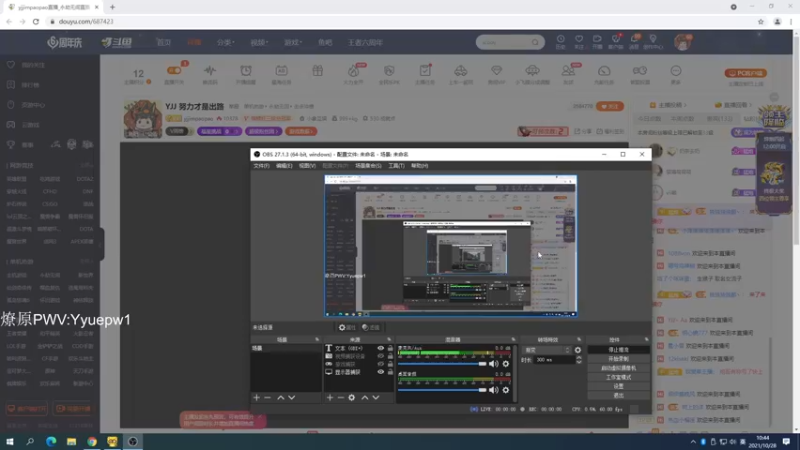The image size is (800, 450).
Task: Lock the 文本 (GDI+) source
Action: coord(390,348)
